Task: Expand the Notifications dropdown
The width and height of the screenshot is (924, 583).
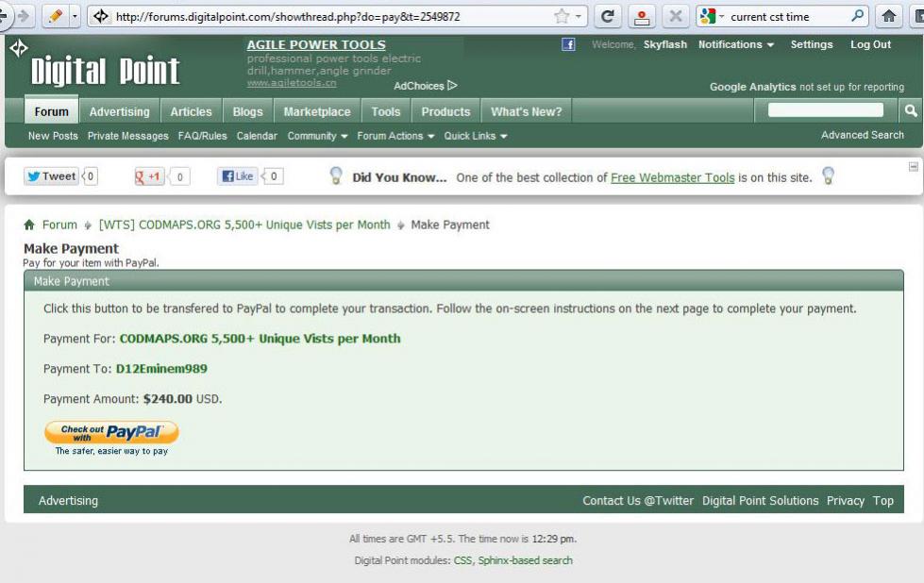Action: click(x=735, y=44)
